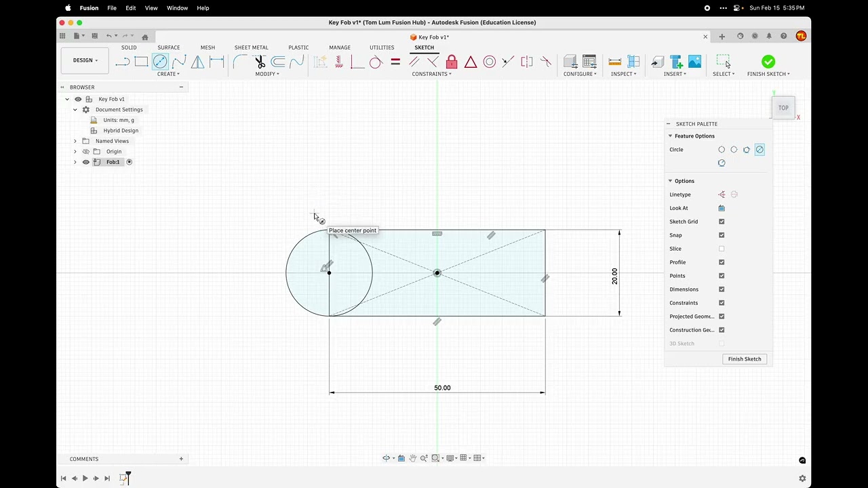Switch to the SOLID tab
Screen dimensions: 868x488
tap(129, 47)
